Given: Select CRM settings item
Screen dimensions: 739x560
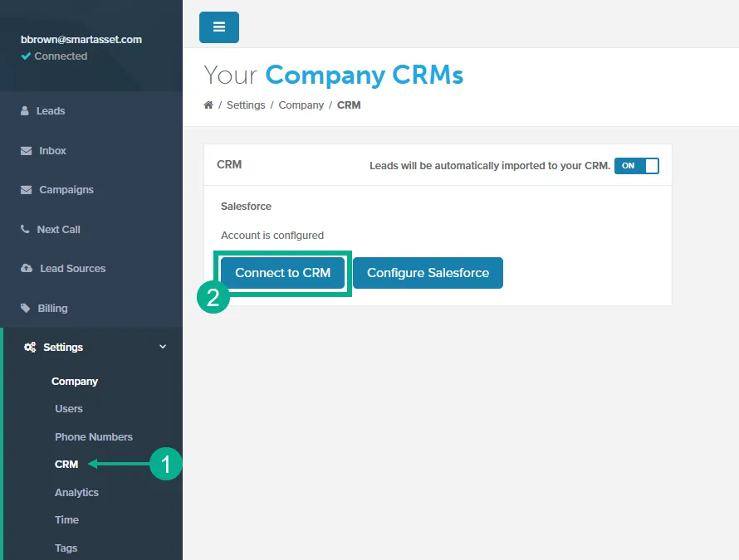Looking at the screenshot, I should tap(66, 465).
